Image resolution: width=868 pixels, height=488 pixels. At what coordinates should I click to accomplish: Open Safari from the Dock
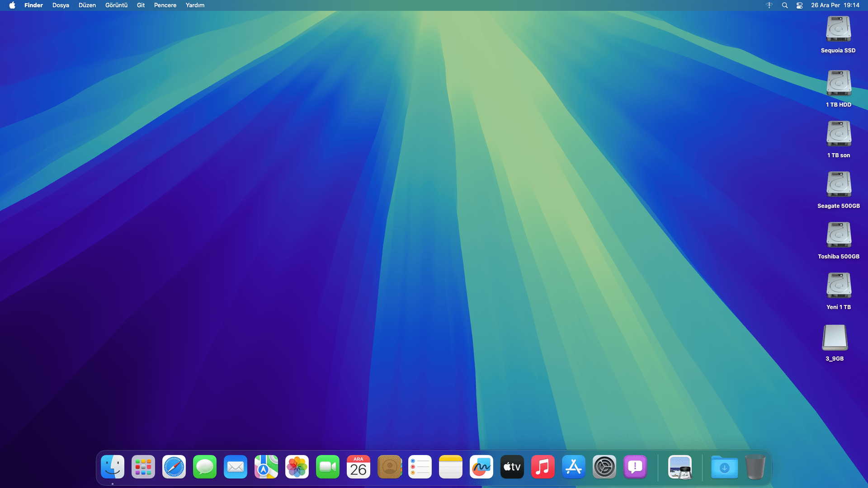[x=174, y=467]
